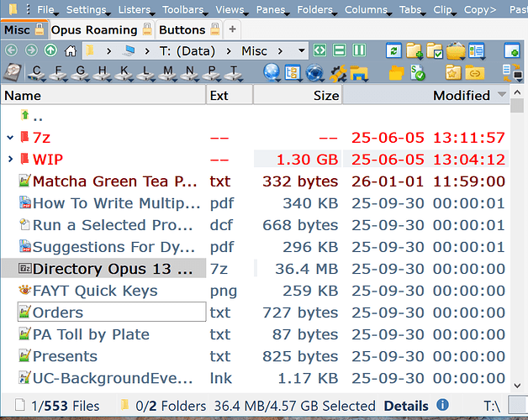Click the plain yellow folder icon
The height and width of the screenshot is (420, 528).
tap(396, 72)
